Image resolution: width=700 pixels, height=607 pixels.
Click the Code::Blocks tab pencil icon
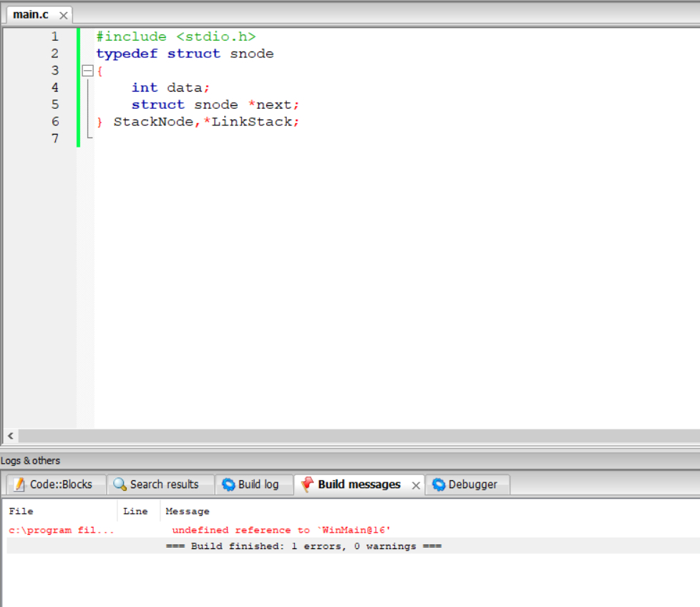[19, 485]
